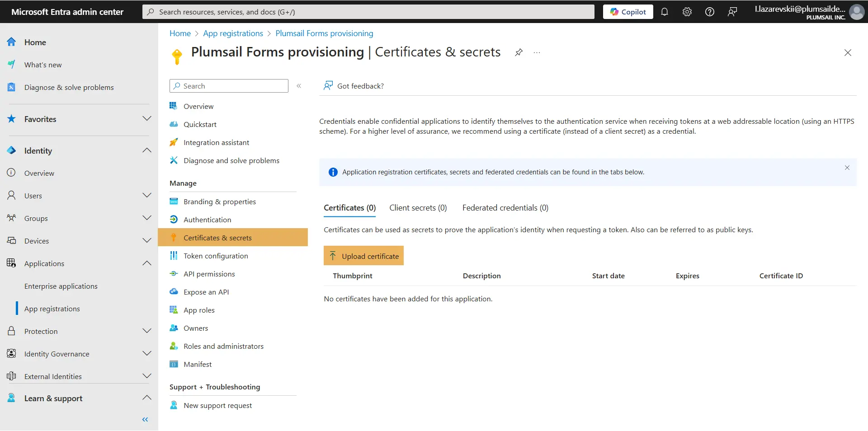Expand the Devices chevron

tap(147, 241)
